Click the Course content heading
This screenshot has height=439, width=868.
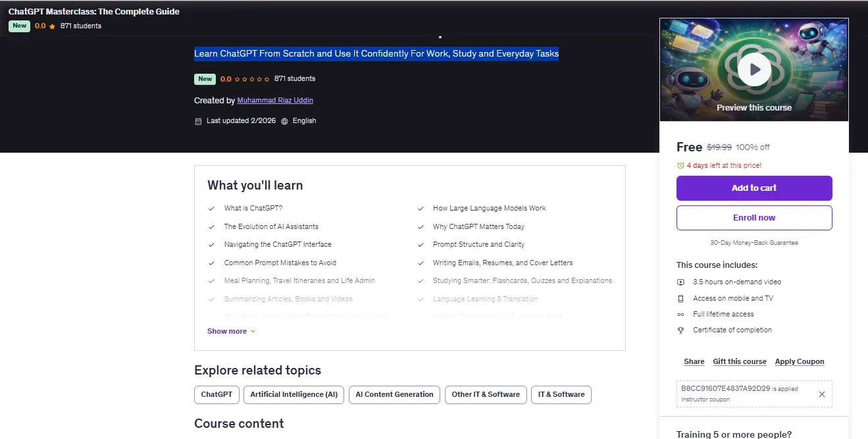coord(239,423)
